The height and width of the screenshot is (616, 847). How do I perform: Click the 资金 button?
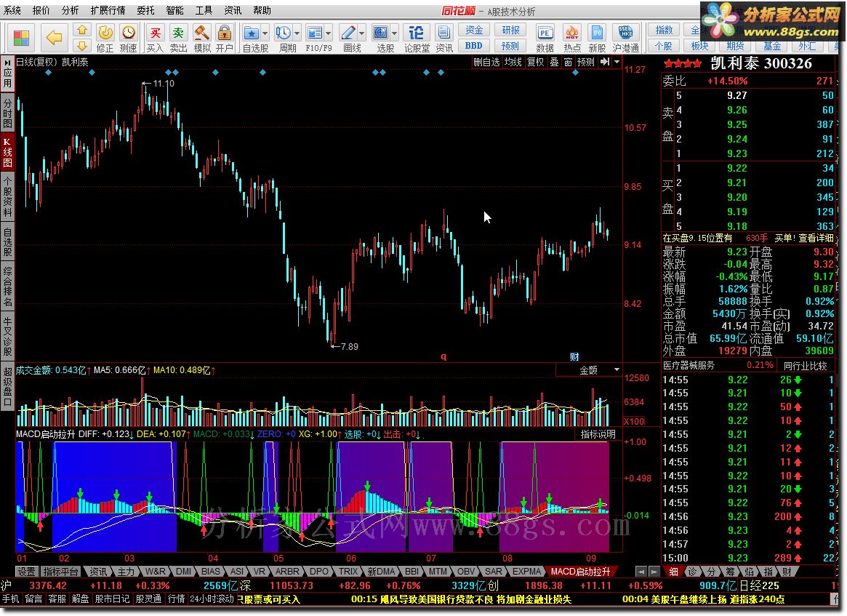[474, 31]
